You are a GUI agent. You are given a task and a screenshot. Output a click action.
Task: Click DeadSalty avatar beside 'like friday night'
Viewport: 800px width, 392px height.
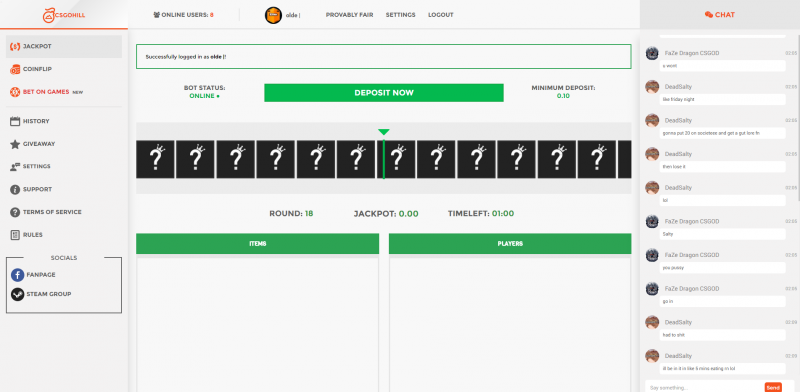pos(652,87)
